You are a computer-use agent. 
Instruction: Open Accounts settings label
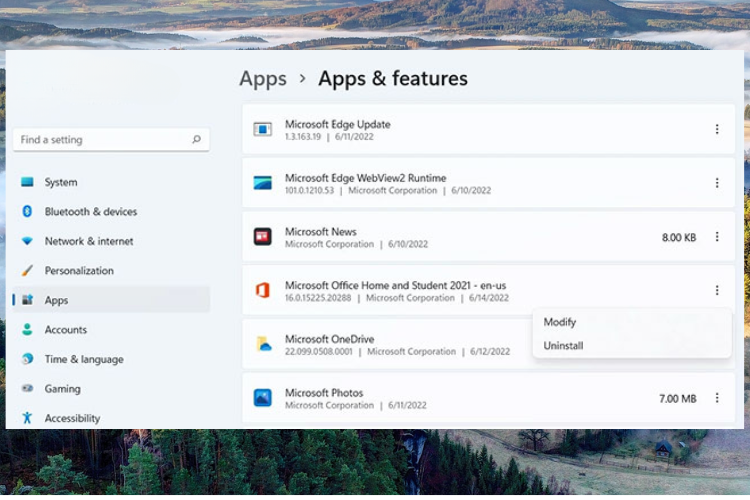[x=66, y=330]
